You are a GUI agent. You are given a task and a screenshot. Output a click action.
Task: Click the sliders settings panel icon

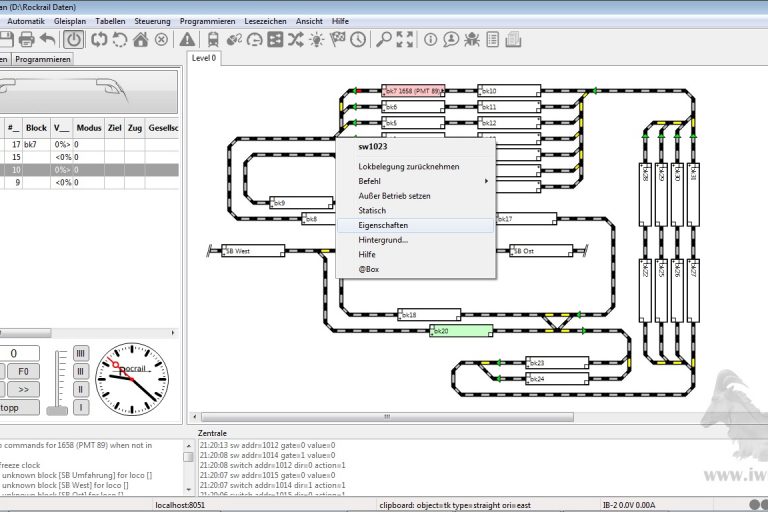[275, 40]
